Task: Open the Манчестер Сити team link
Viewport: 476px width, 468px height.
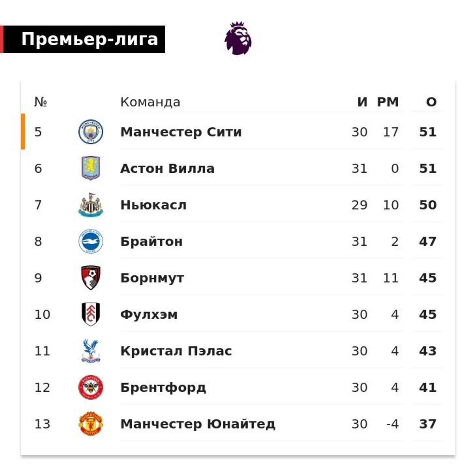Action: click(181, 132)
